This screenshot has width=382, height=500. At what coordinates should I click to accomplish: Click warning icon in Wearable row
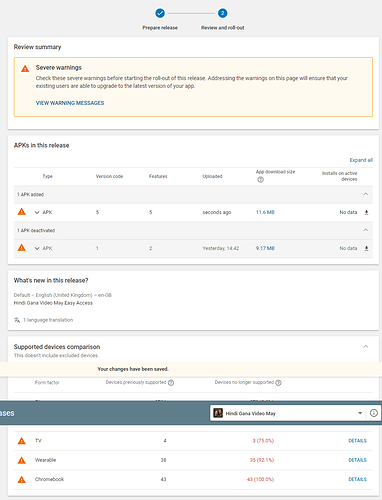tap(22, 460)
